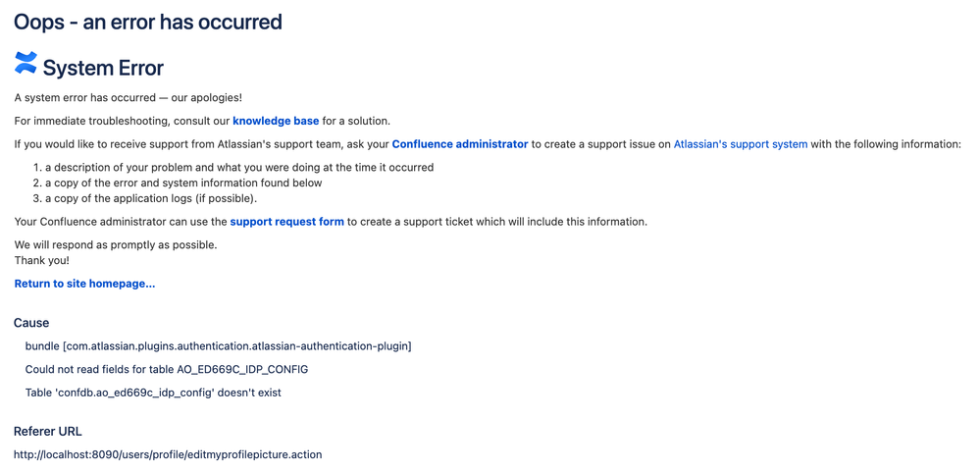Follow the Confluence administrator link
The height and width of the screenshot is (472, 980).
pyautogui.click(x=459, y=144)
